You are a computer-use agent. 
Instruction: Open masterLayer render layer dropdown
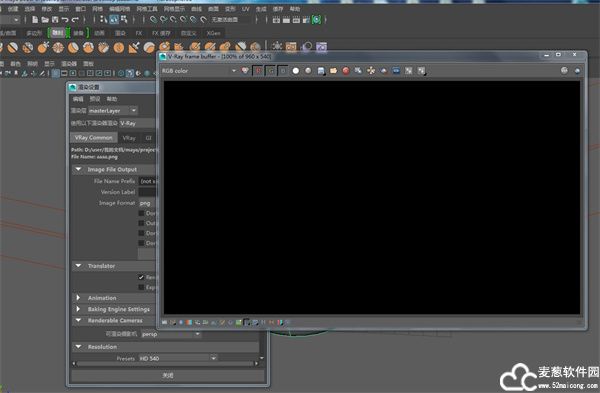pos(113,110)
